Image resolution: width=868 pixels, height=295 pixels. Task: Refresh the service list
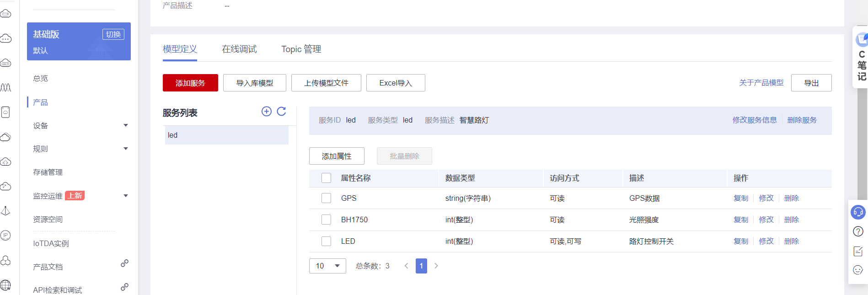282,111
